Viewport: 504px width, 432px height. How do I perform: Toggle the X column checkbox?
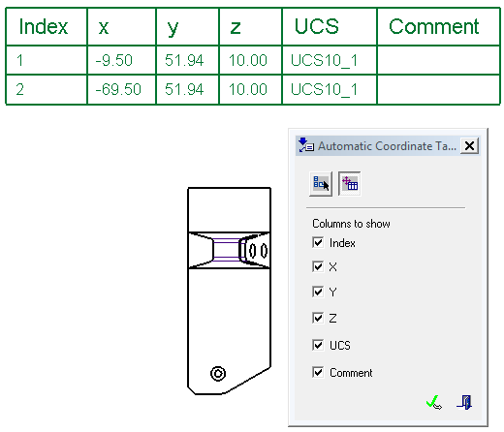tap(318, 266)
